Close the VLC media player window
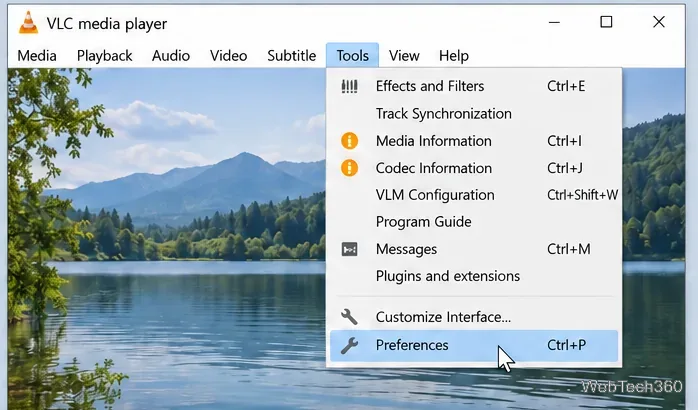Image resolution: width=698 pixels, height=410 pixels. tap(659, 22)
